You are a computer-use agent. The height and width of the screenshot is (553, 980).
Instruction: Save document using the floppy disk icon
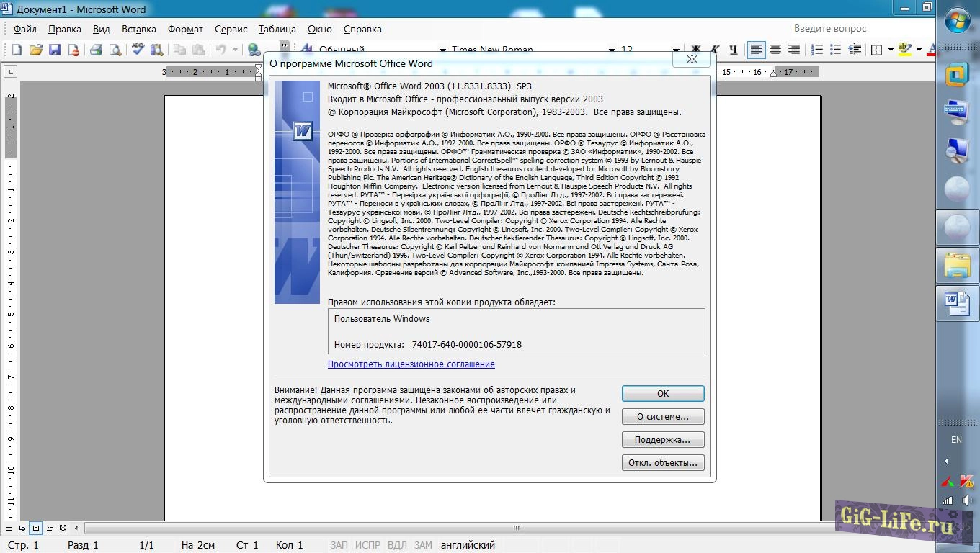coord(54,50)
